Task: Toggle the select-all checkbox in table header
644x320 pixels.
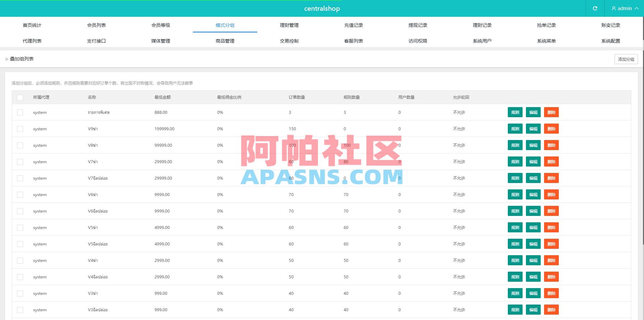Action: click(x=20, y=97)
